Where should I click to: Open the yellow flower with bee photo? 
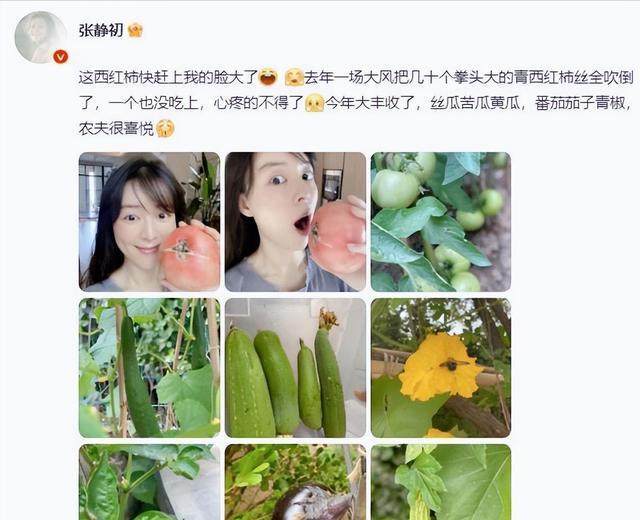click(x=441, y=368)
